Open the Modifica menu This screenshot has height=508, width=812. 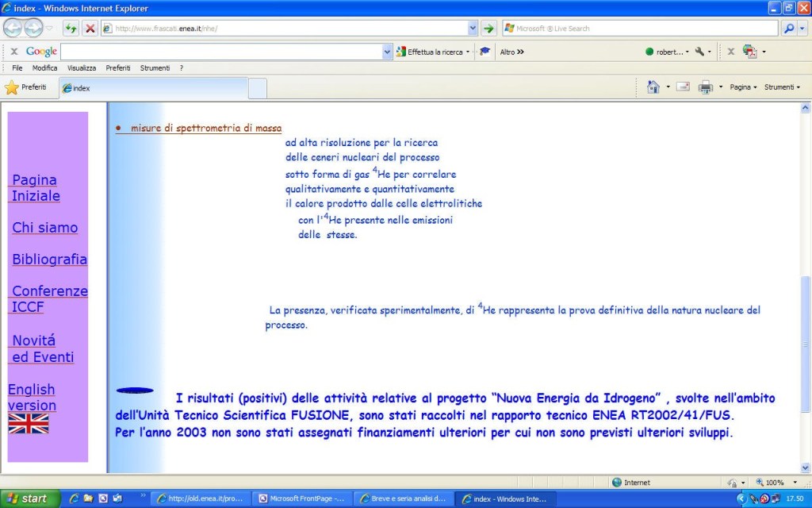(x=44, y=68)
